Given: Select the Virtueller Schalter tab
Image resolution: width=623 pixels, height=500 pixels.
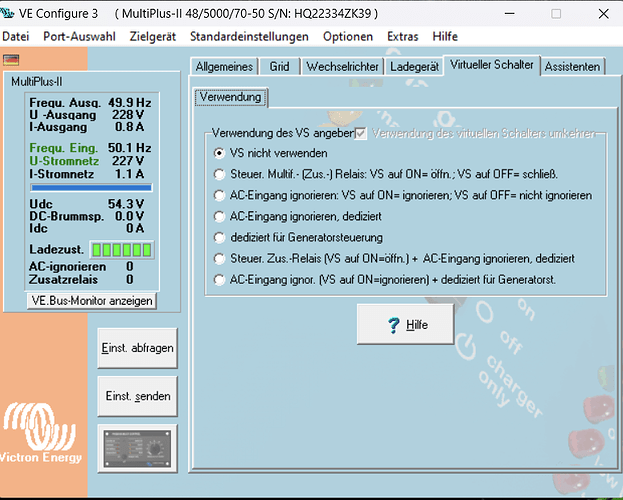Looking at the screenshot, I should pos(491,65).
